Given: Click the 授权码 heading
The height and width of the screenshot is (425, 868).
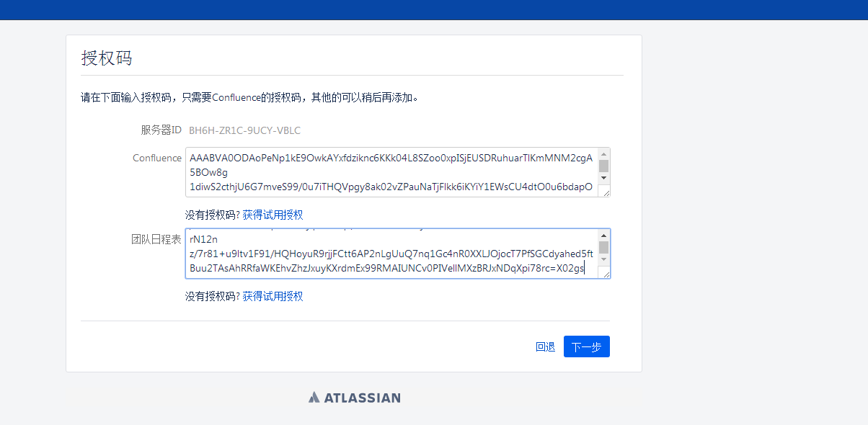Looking at the screenshot, I should (106, 58).
